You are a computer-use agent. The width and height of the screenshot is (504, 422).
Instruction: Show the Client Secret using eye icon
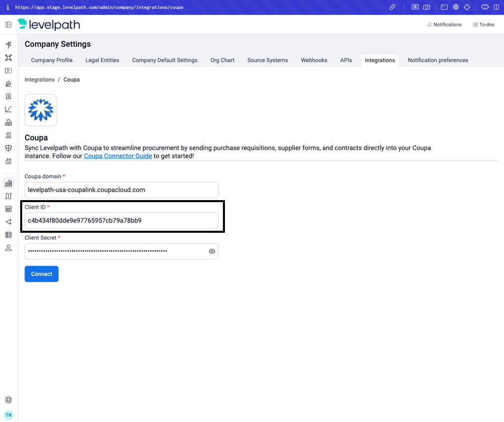tap(212, 251)
